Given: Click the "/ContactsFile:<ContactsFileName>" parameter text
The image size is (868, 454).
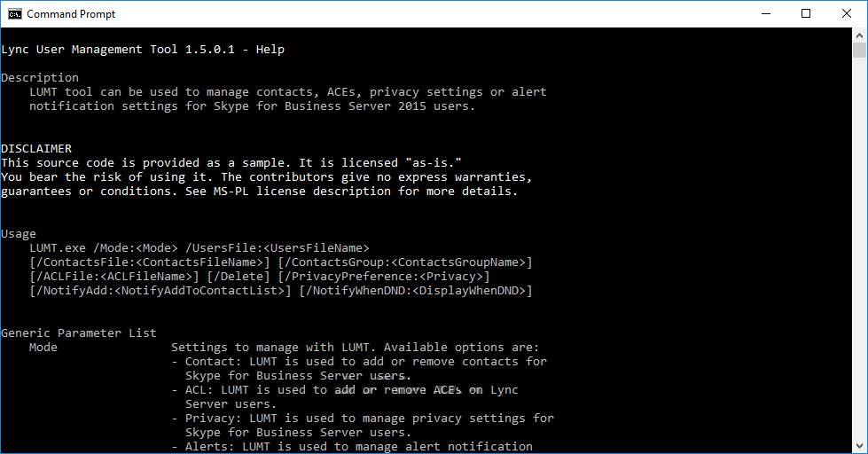Looking at the screenshot, I should pyautogui.click(x=150, y=262).
